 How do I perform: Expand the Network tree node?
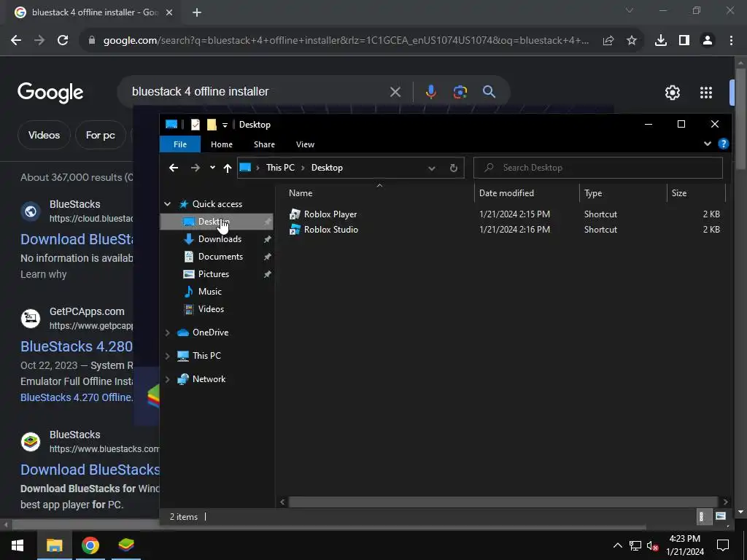[167, 379]
